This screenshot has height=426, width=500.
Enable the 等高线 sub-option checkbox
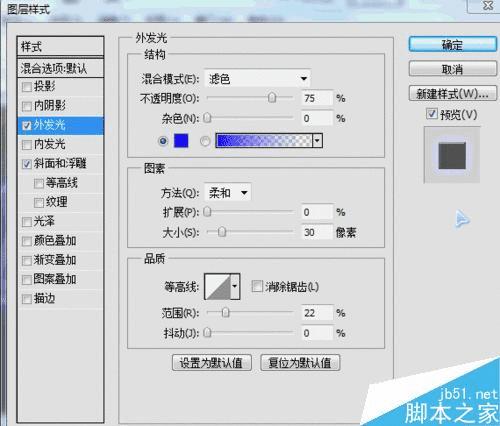(x=39, y=183)
